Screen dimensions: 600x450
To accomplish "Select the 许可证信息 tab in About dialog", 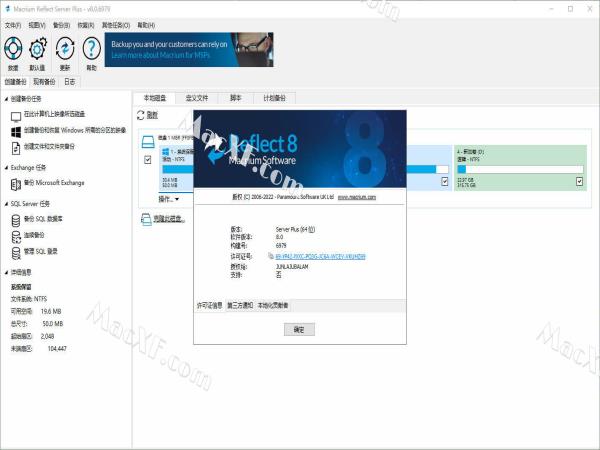I will coord(210,305).
